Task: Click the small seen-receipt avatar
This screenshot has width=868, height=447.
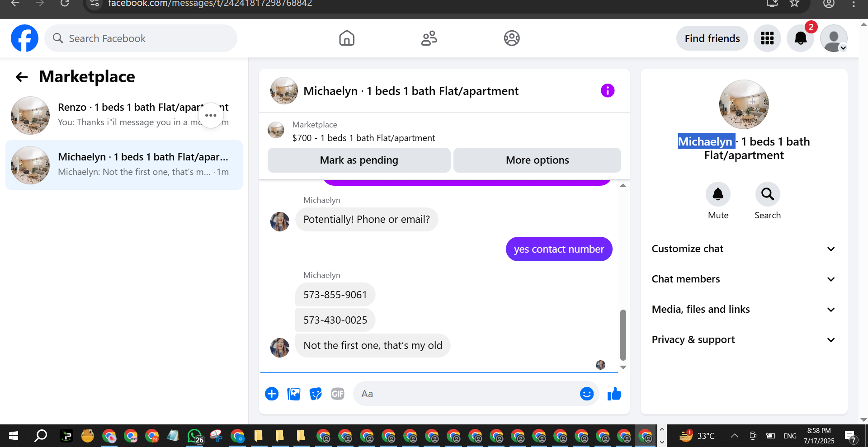Action: [600, 365]
